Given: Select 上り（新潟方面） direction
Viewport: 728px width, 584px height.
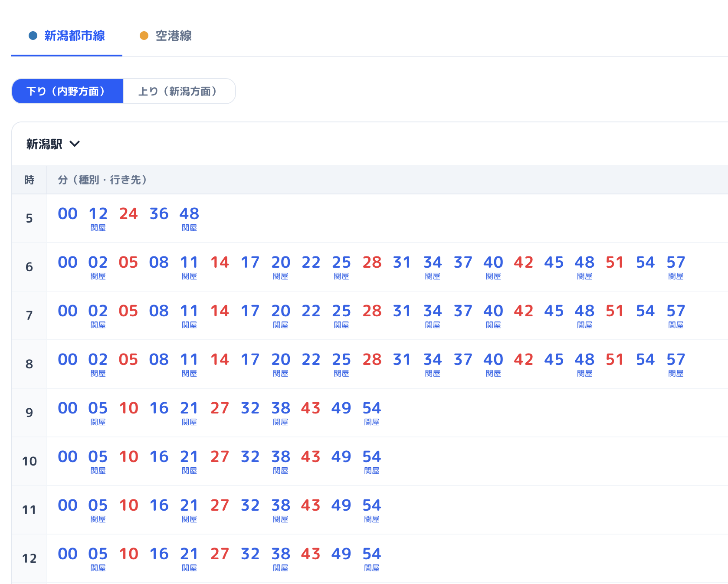Looking at the screenshot, I should [179, 91].
